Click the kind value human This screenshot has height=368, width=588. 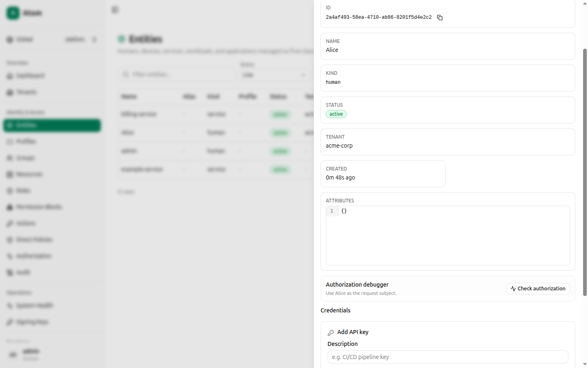333,82
